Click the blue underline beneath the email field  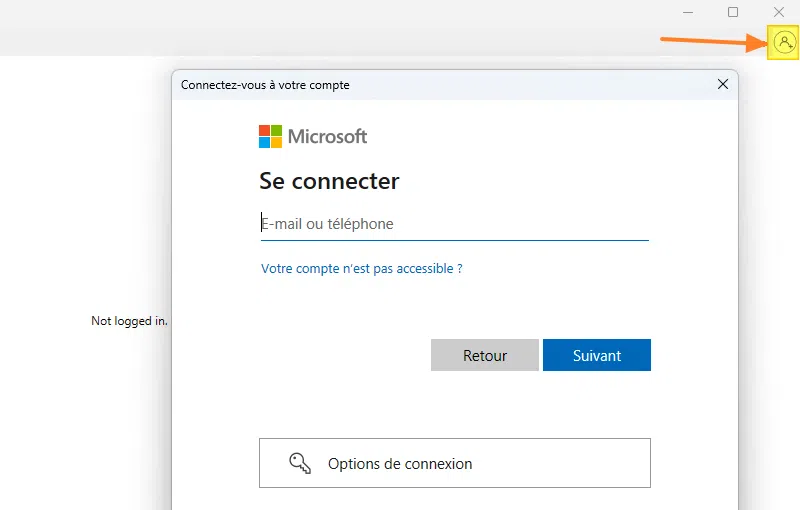(454, 240)
